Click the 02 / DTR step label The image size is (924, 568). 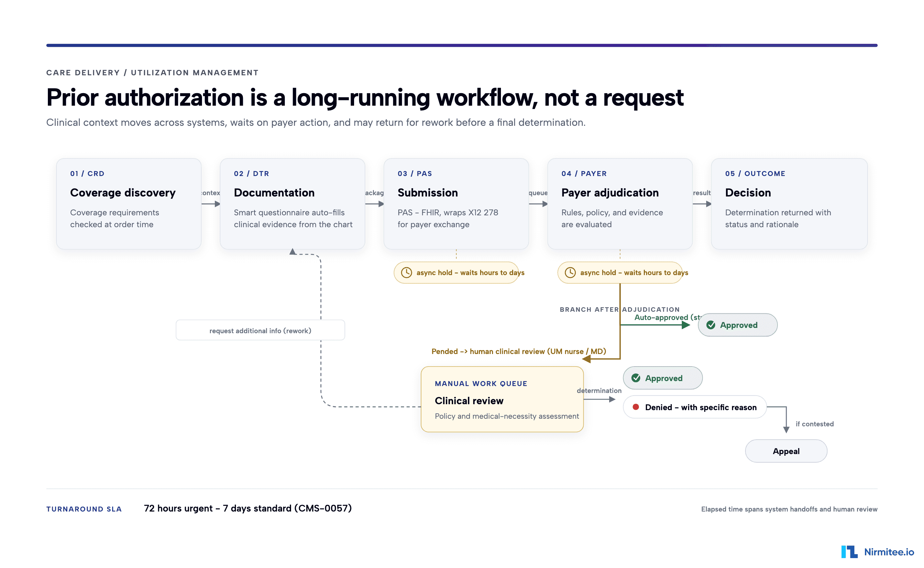click(x=251, y=174)
